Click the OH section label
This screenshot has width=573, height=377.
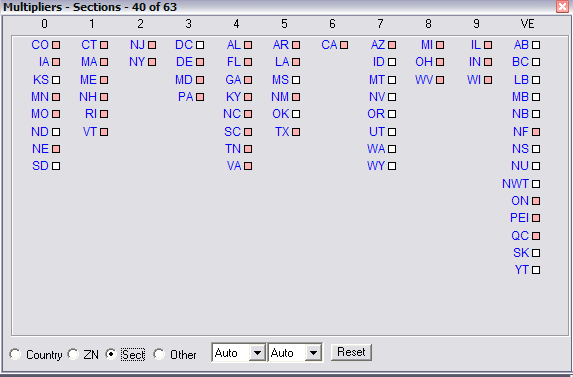click(x=424, y=62)
